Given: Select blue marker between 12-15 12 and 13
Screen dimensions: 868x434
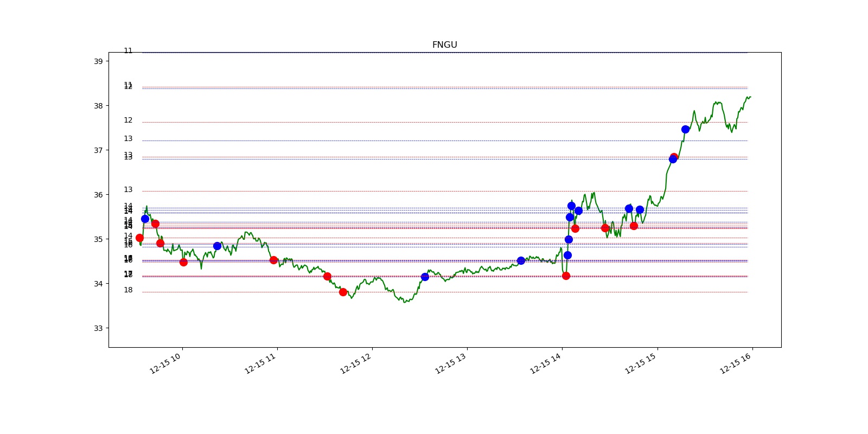Looking at the screenshot, I should 425,277.
